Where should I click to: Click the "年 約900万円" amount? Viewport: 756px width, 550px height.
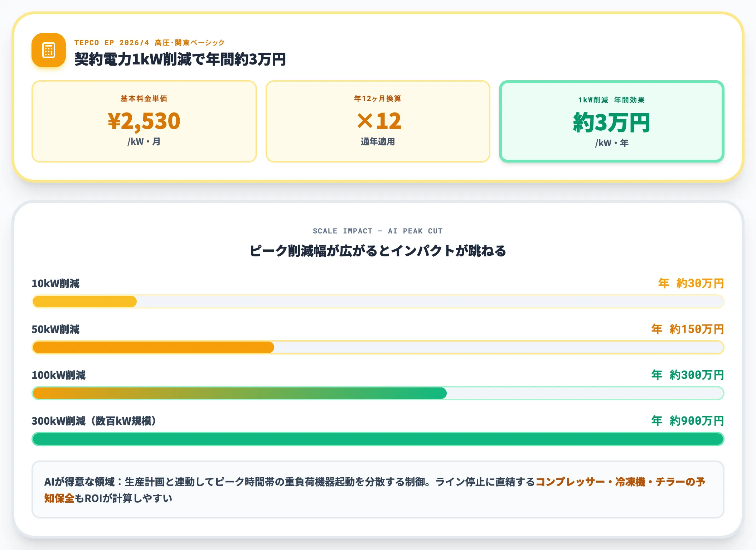[688, 421]
